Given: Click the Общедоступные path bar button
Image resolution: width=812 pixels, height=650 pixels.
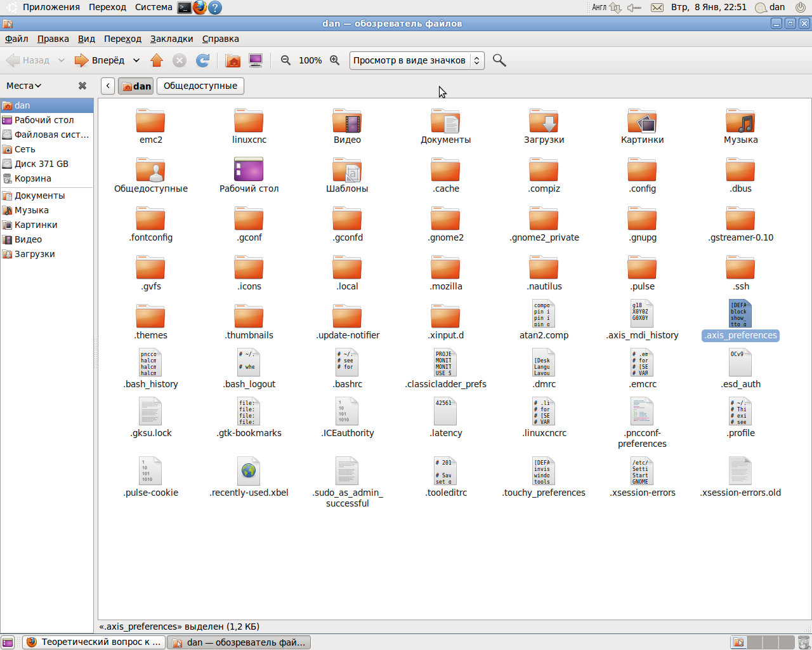Looking at the screenshot, I should tap(200, 86).
